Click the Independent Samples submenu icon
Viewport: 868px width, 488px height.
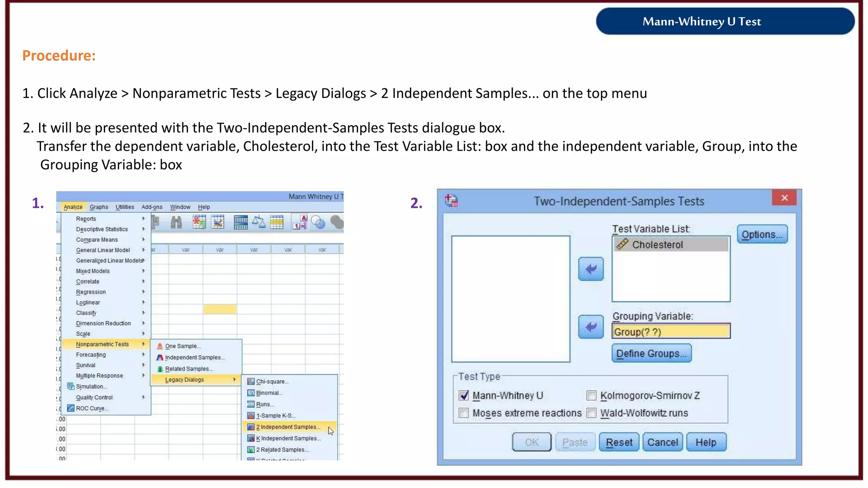(x=160, y=358)
